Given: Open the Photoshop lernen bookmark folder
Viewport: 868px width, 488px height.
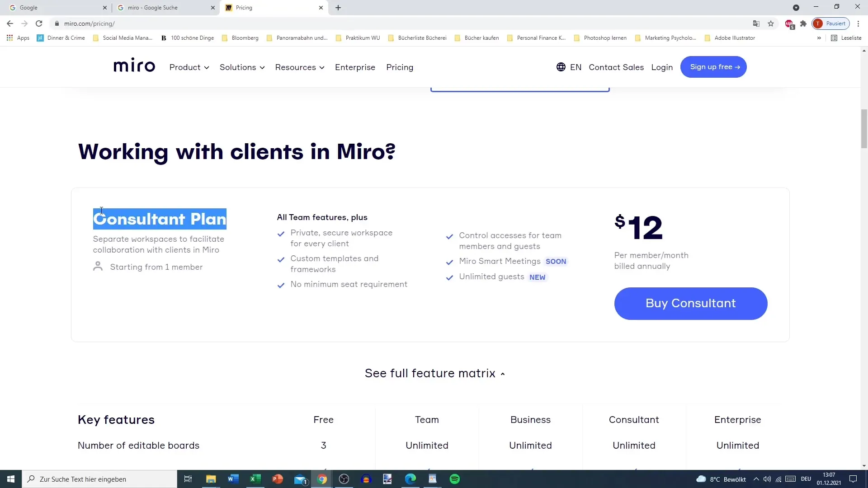Looking at the screenshot, I should pos(600,38).
